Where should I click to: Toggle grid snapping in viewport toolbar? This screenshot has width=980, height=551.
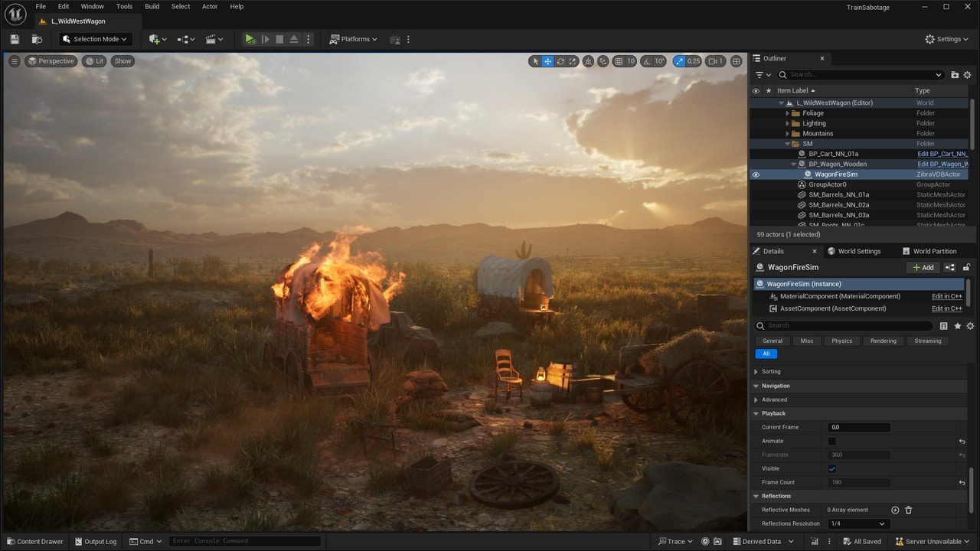click(619, 61)
